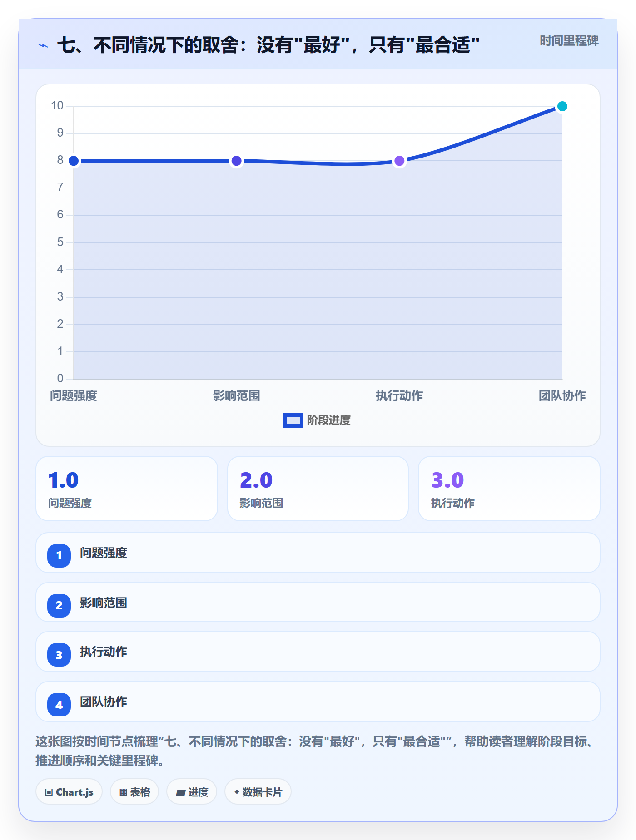Click the 表格 tag
This screenshot has width=636, height=840.
[134, 792]
